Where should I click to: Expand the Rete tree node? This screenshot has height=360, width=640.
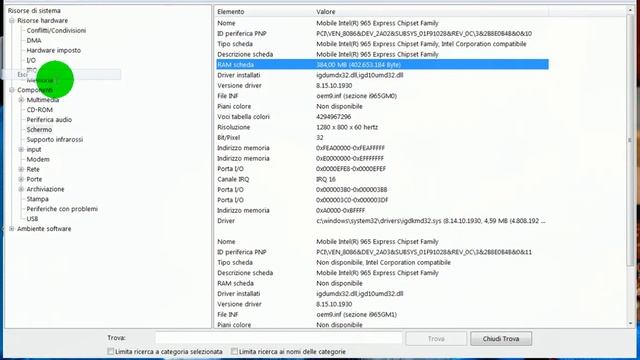21,169
